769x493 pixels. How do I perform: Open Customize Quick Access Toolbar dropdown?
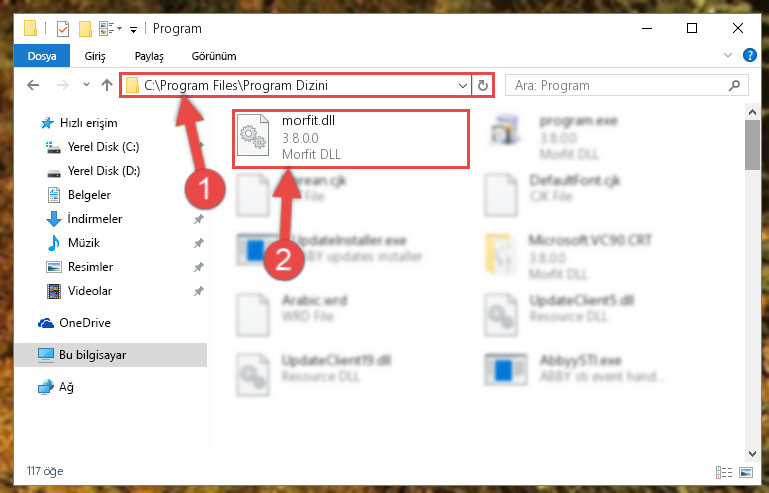click(x=133, y=30)
